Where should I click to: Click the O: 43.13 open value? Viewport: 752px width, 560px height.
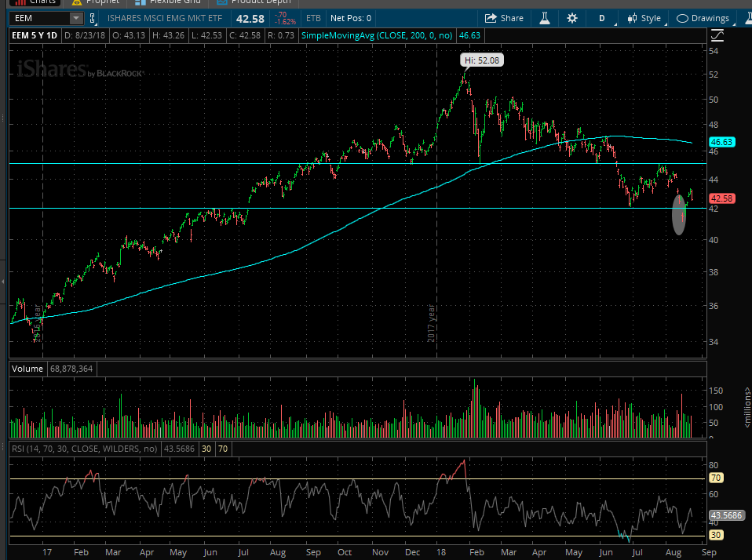129,35
